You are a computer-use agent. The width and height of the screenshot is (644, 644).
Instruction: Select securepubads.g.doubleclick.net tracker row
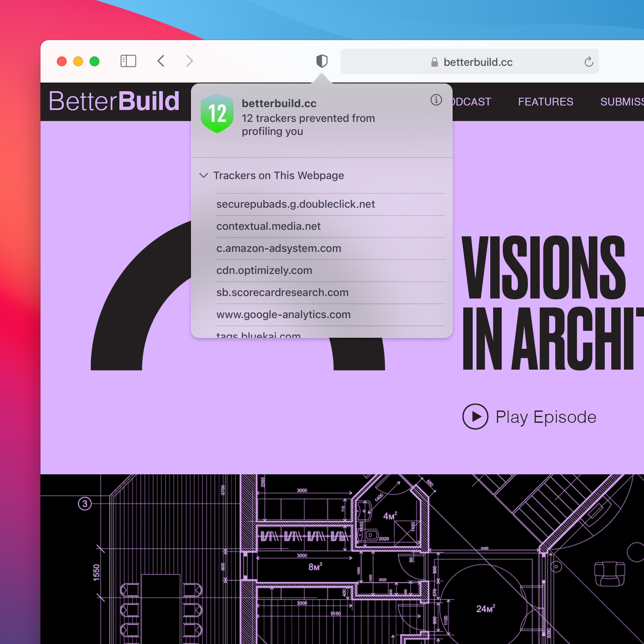coord(330,204)
